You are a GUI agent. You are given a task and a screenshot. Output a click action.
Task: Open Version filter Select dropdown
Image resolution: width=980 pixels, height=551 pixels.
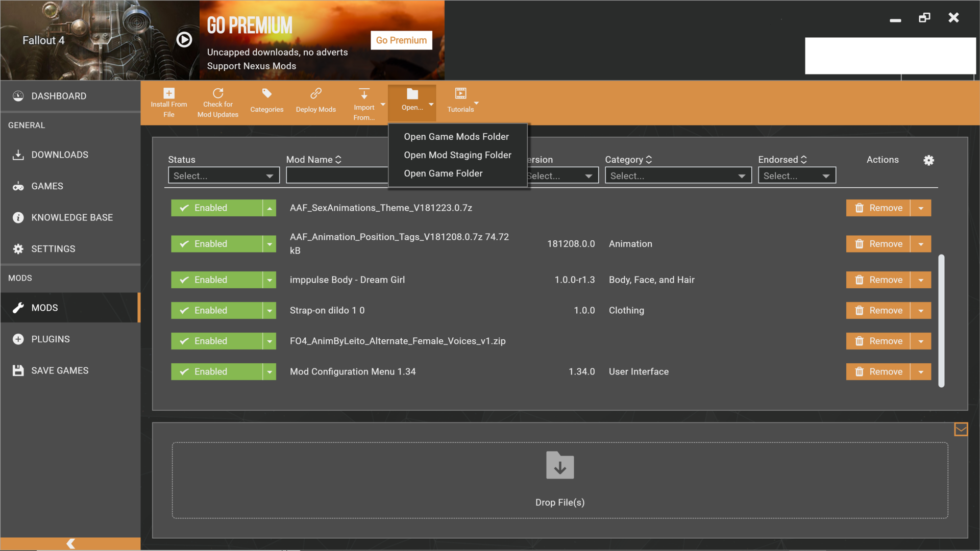(562, 176)
